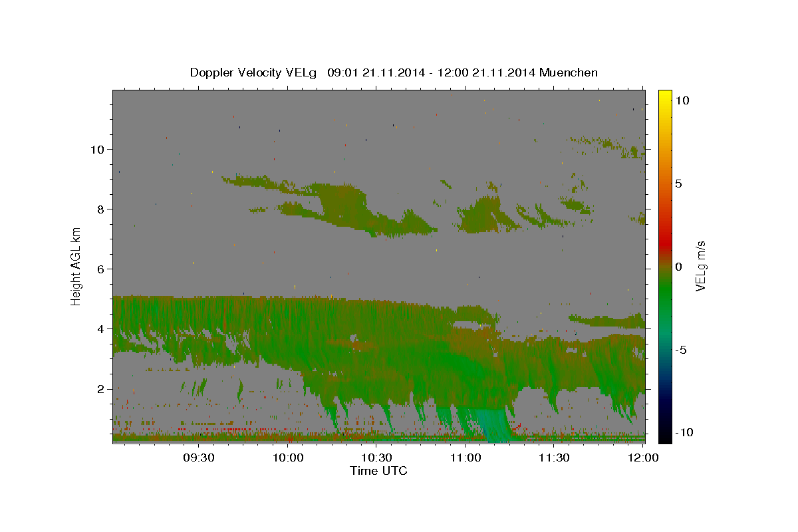Viewport: 798px width, 532px height.
Task: Click the thin cloud layer near 10 km, 11:50
Action: [606, 146]
